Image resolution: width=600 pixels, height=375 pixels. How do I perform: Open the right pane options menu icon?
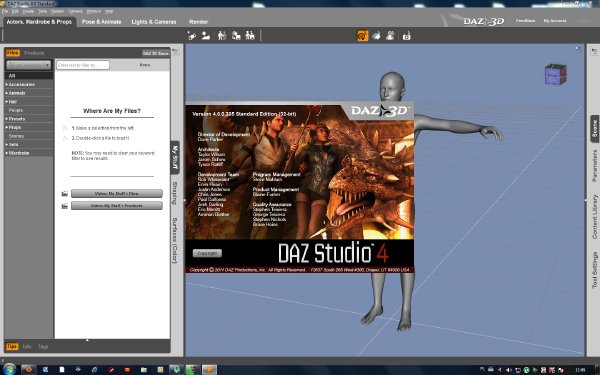pos(594,51)
